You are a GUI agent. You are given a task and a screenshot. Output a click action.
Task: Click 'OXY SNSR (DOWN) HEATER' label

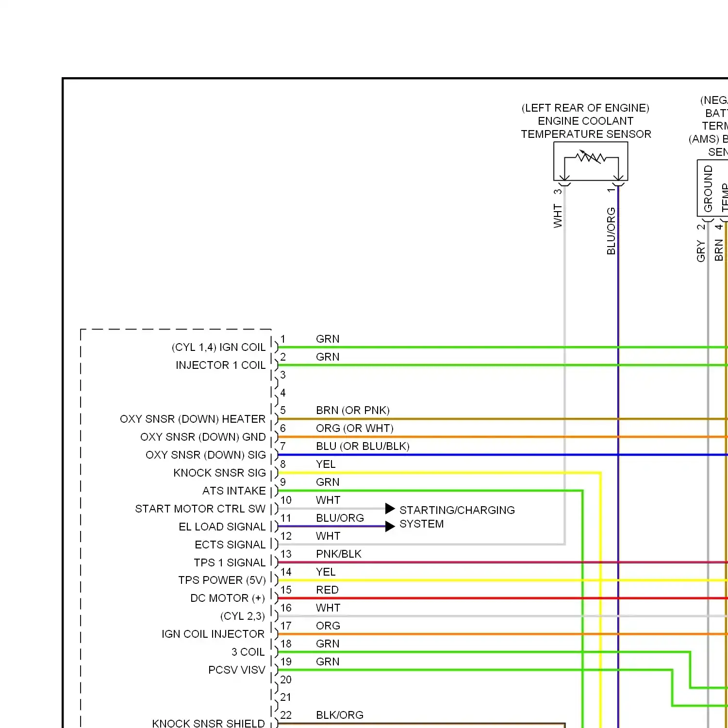[193, 419]
